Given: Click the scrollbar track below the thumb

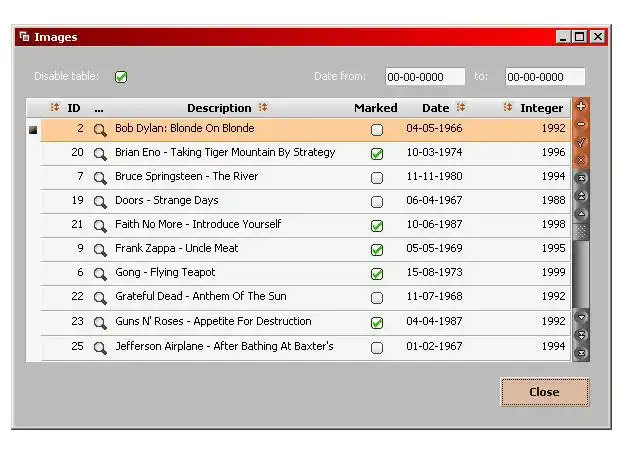Looking at the screenshot, I should point(581,274).
